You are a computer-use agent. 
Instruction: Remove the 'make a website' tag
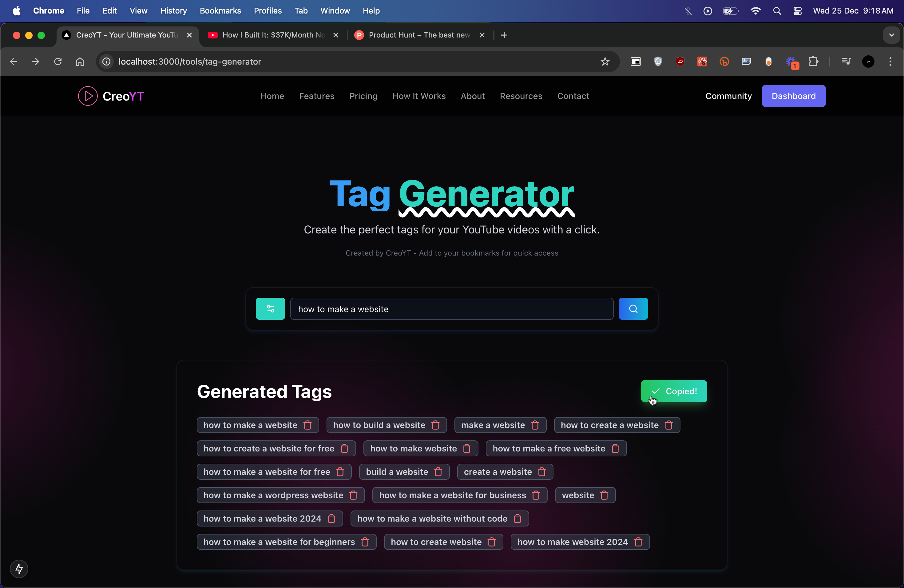click(x=535, y=425)
